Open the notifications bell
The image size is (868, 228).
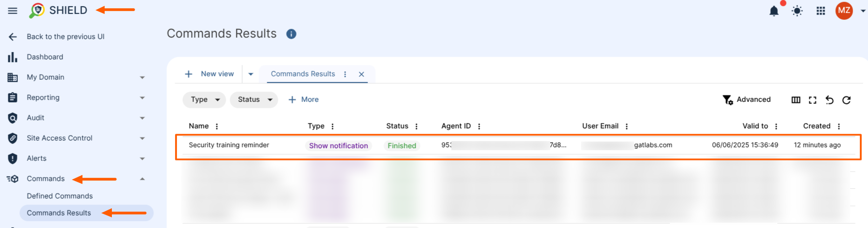774,11
